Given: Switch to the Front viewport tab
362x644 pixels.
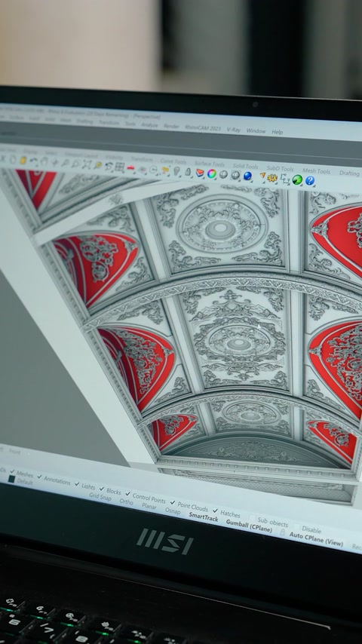Looking at the screenshot, I should (x=14, y=452).
